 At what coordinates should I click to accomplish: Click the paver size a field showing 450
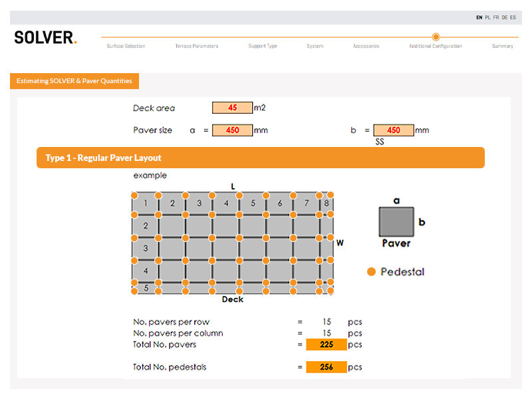232,130
